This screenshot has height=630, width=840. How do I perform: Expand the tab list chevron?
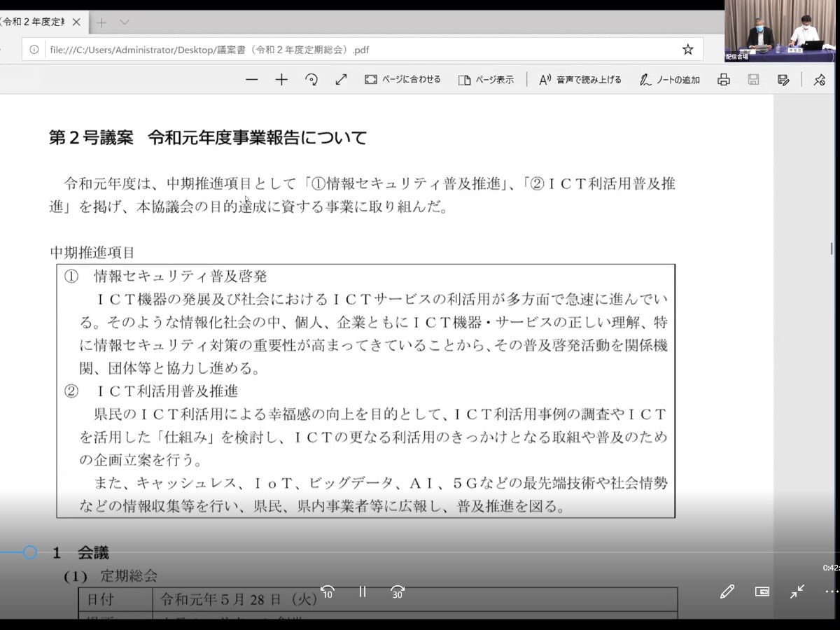click(x=125, y=22)
